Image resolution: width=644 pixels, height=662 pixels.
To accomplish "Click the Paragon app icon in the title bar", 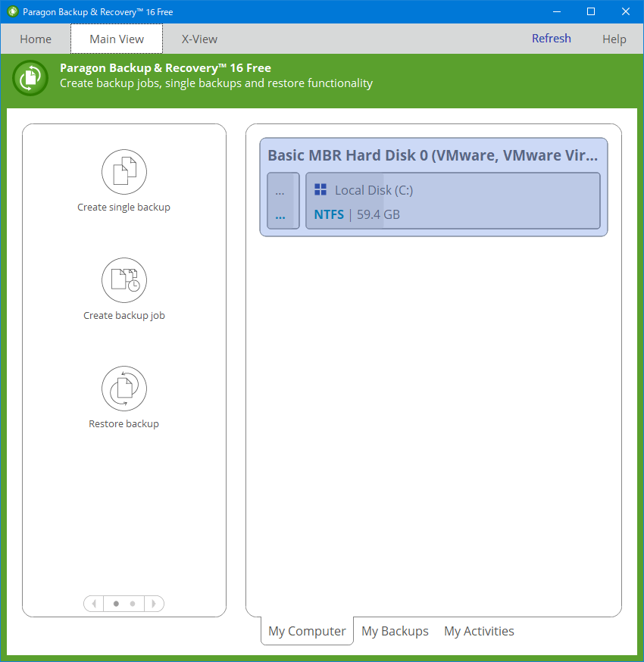I will click(13, 11).
